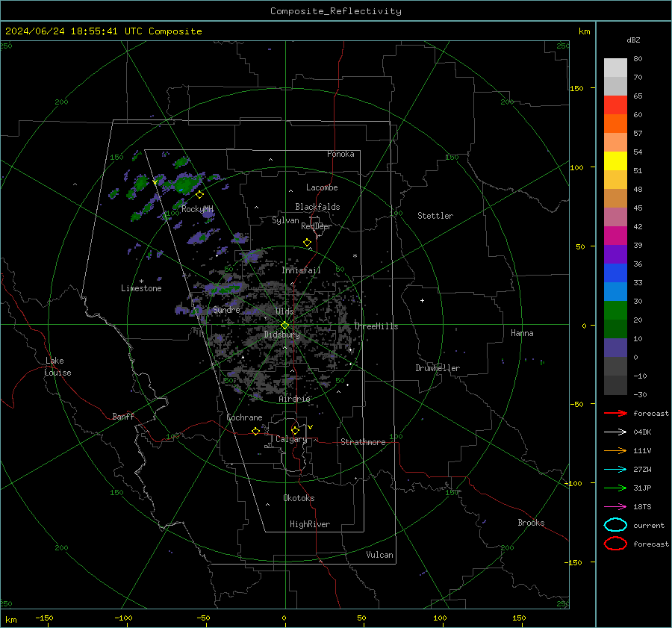Click the Innisfail town label
The image size is (672, 628).
pos(301,270)
